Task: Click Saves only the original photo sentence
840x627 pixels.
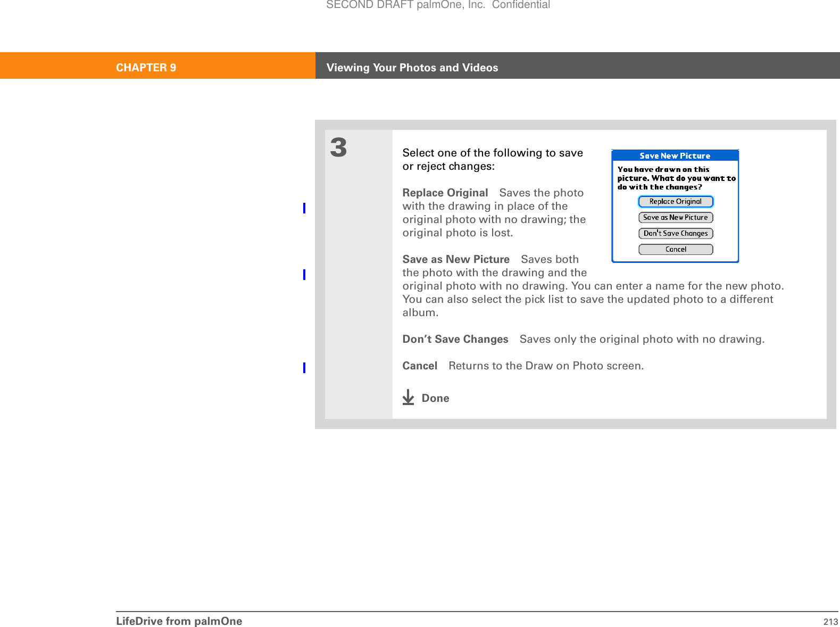Action: pyautogui.click(x=642, y=339)
